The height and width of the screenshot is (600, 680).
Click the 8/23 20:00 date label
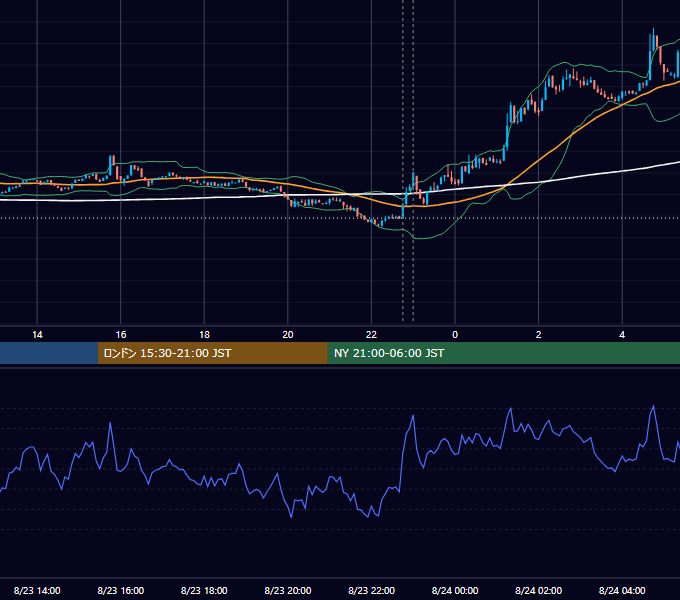[x=288, y=590]
